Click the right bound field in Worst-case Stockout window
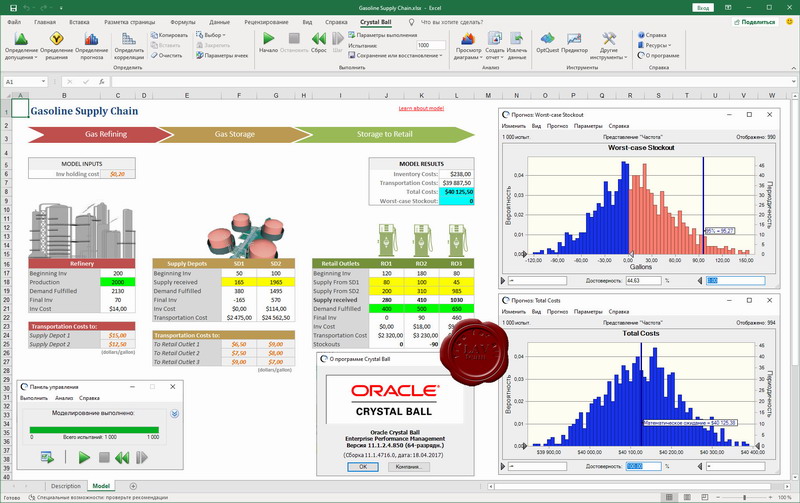 coord(735,281)
